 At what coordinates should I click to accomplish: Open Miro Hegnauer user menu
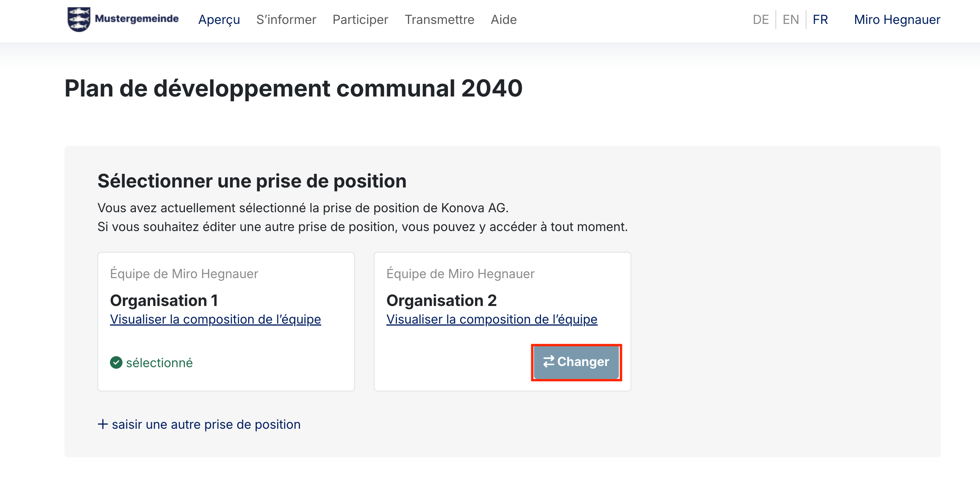tap(897, 20)
